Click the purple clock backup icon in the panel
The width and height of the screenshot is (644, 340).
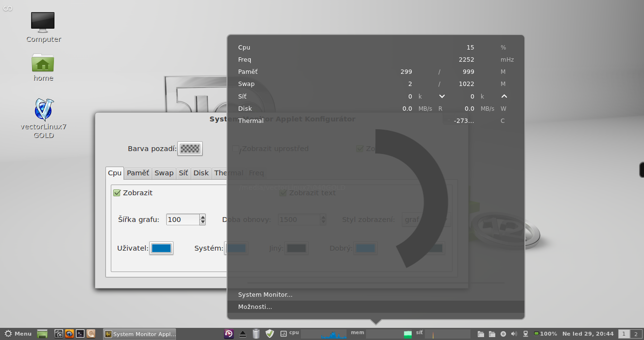[229, 334]
